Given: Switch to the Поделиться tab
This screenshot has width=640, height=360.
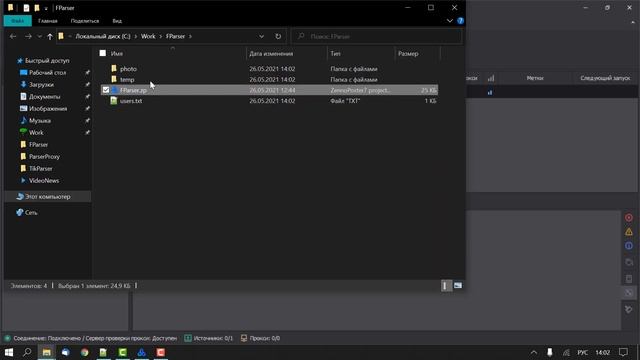Looking at the screenshot, I should pos(85,21).
